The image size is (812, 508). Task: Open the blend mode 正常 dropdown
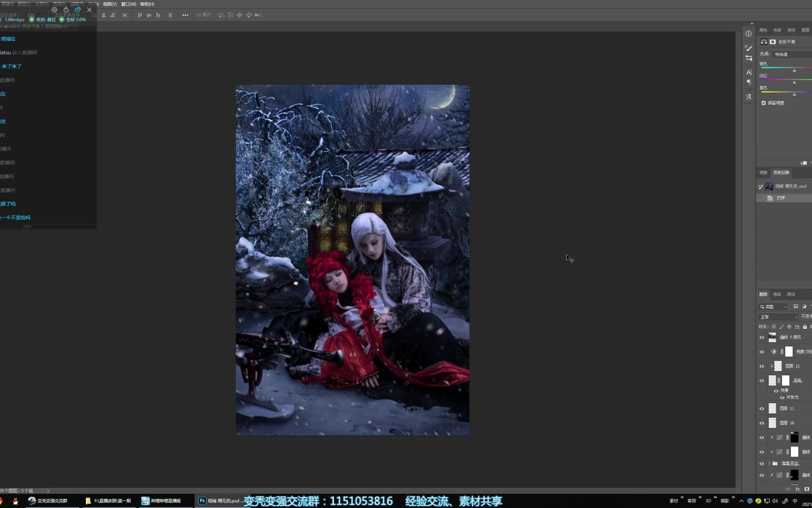(x=778, y=317)
